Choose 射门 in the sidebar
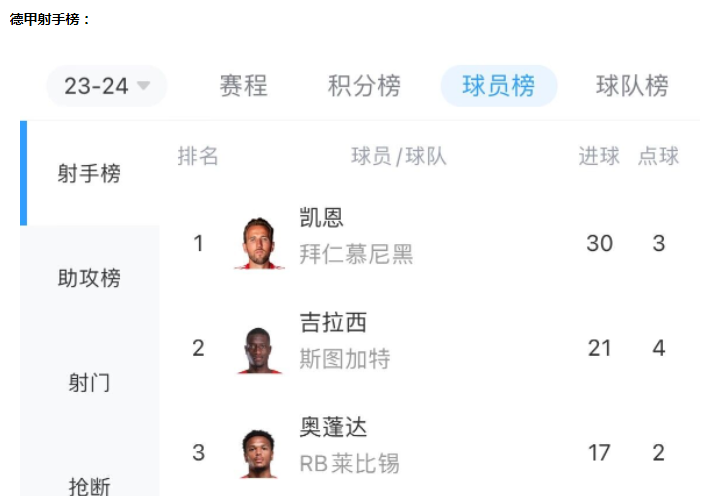The image size is (707, 496). pos(89,382)
